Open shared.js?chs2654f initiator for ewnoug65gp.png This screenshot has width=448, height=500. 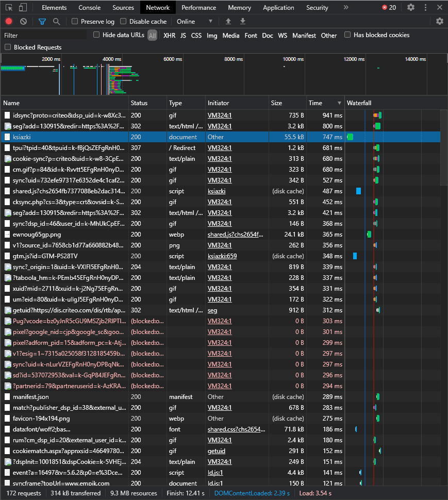pos(235,235)
